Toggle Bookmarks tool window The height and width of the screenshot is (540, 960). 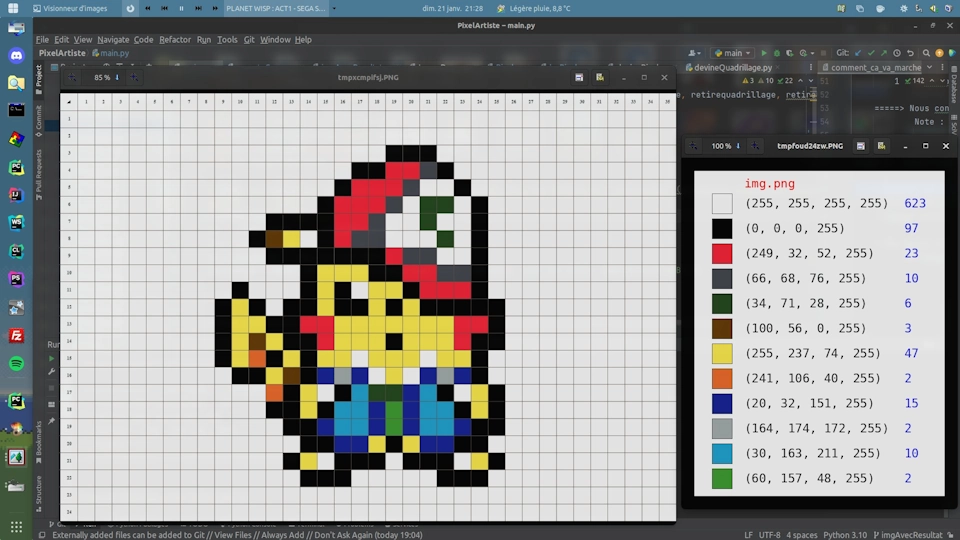click(x=39, y=442)
